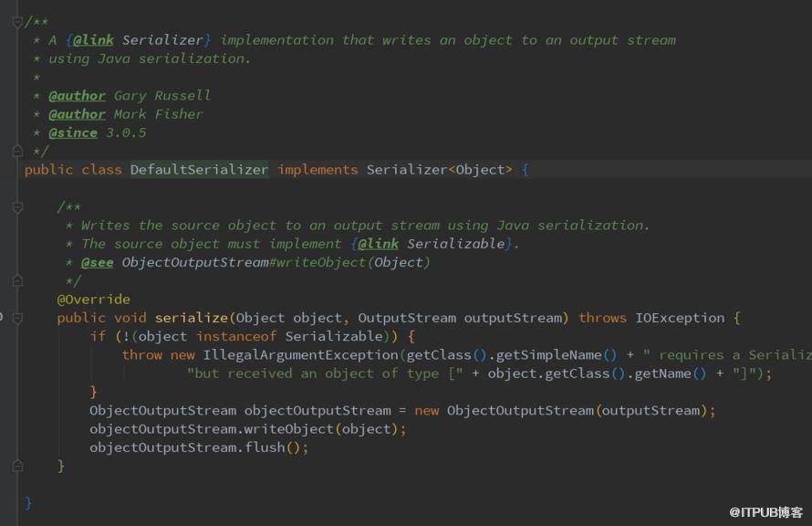Screen dimensions: 812x526
Task: Collapse the class Javadoc comment fold marker
Action: [x=17, y=22]
